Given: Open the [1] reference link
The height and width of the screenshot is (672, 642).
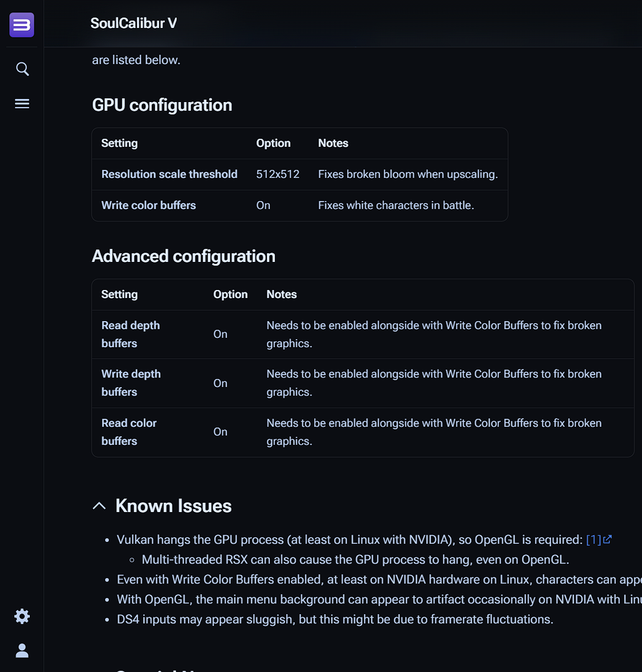Looking at the screenshot, I should (x=593, y=539).
